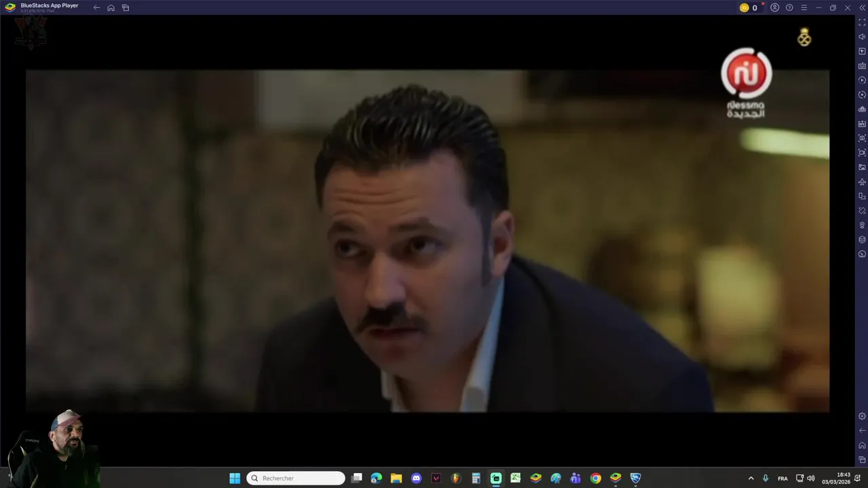Open Microsoft Teams from taskbar
The width and height of the screenshot is (868, 488).
pos(576,479)
